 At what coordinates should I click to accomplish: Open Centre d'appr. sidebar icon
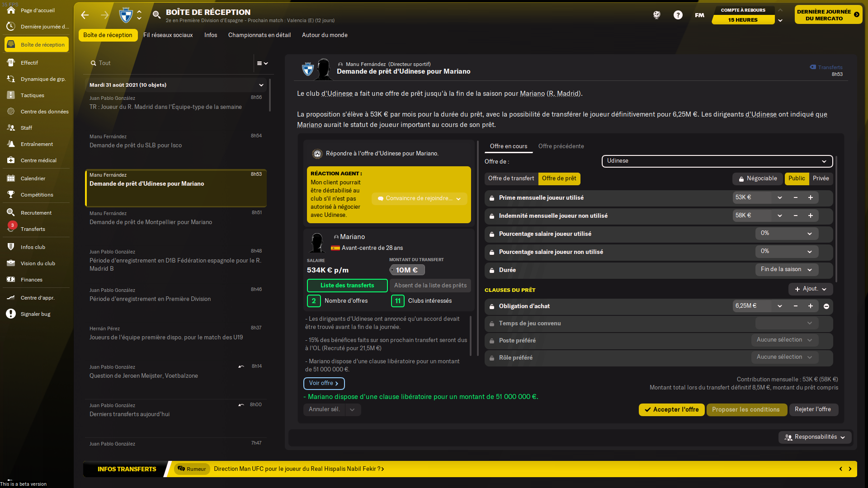[x=11, y=298]
